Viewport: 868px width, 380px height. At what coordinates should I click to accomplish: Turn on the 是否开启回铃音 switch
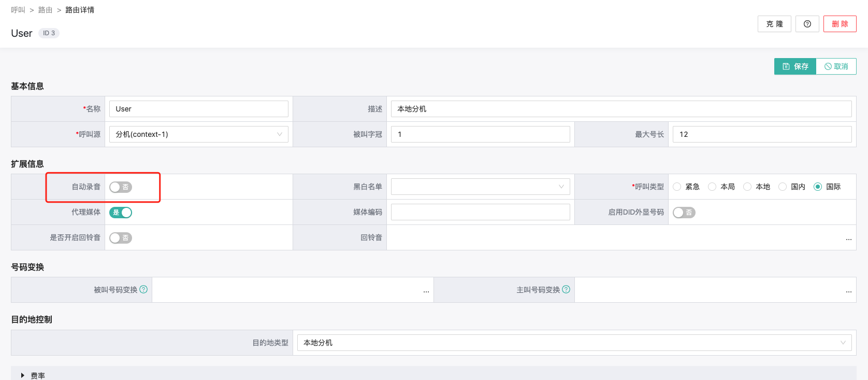121,238
